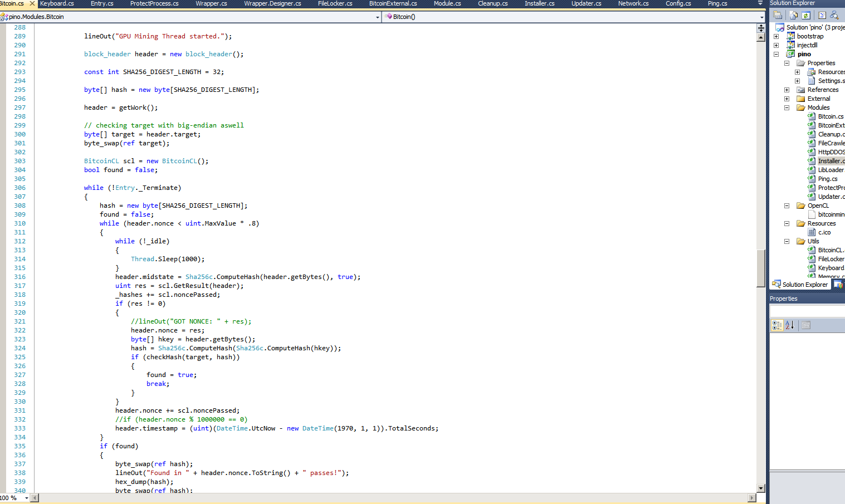
Task: Expand the References node
Action: pos(787,90)
